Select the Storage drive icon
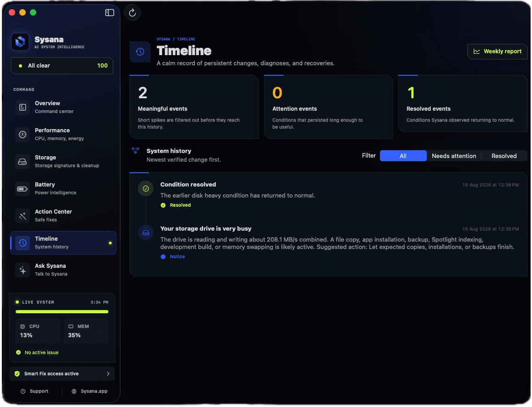The width and height of the screenshot is (532, 407). point(23,162)
